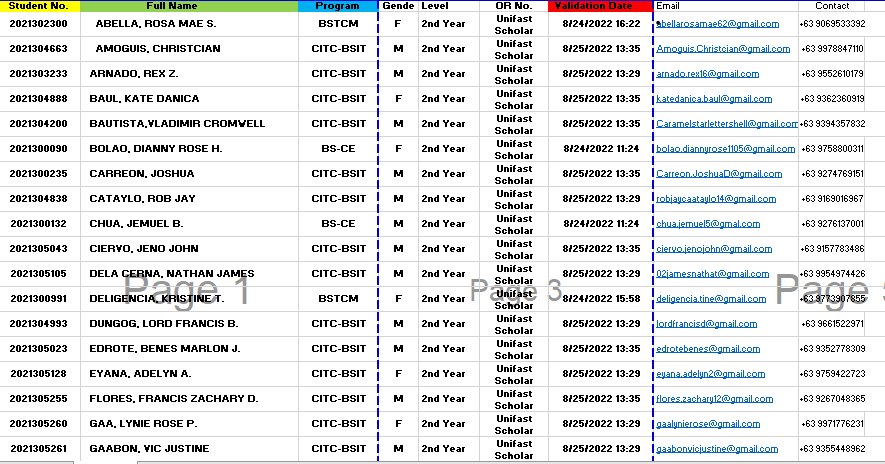Open lordfrancisd@gmail.com email link
This screenshot has width=885, height=464.
pos(706,324)
